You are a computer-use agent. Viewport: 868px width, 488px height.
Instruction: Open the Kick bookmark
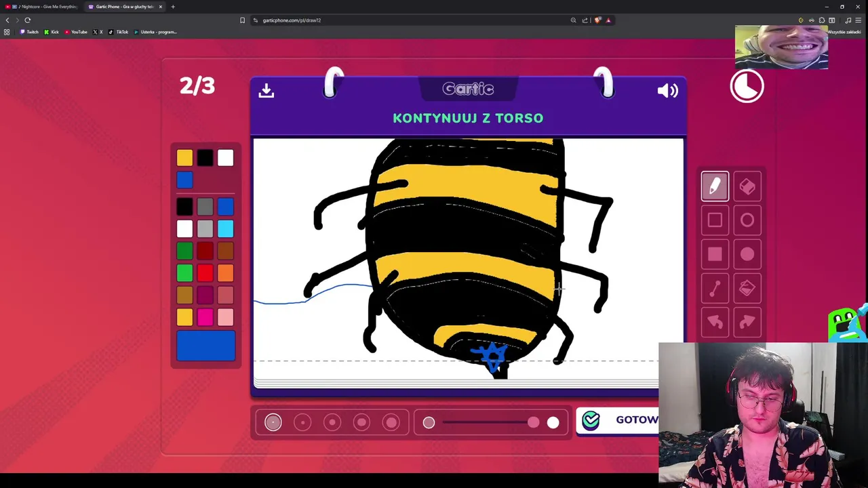pos(52,32)
